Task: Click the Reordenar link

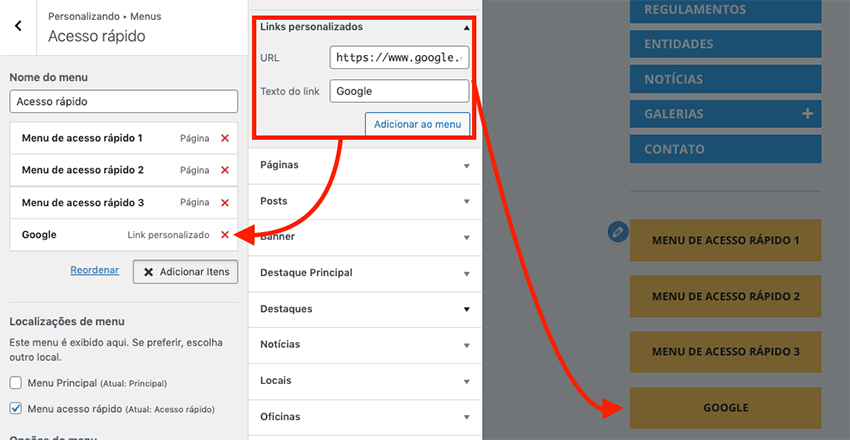Action: [95, 270]
